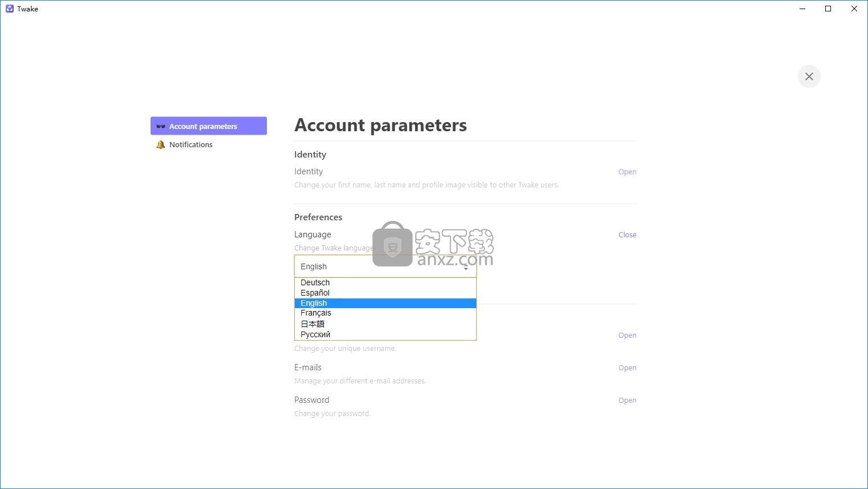Click 'Manage your different e-mail addresses.' text
This screenshot has width=868, height=489.
tap(360, 381)
